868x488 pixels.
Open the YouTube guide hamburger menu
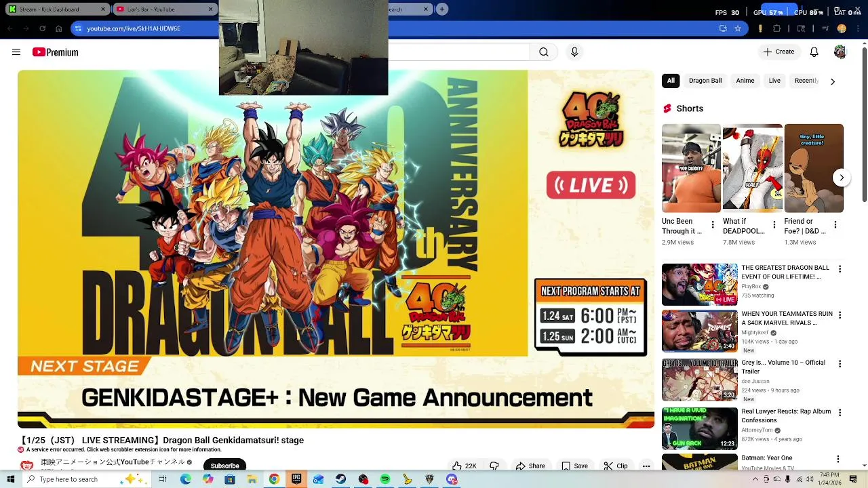point(16,52)
